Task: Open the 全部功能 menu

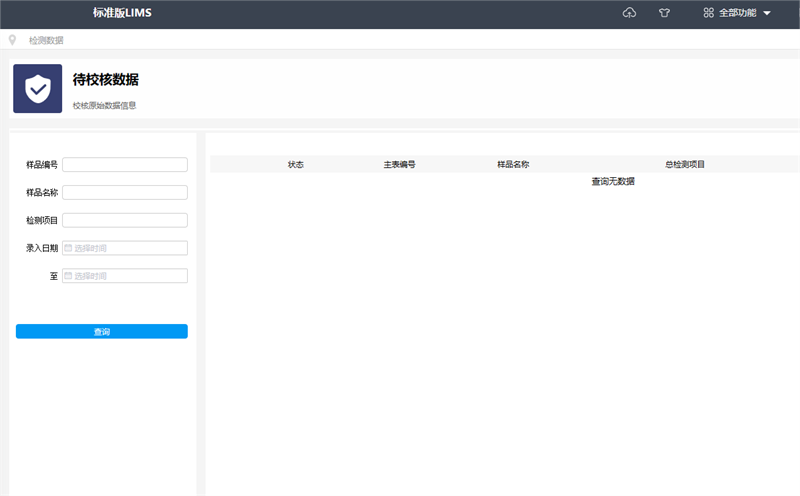Action: click(x=737, y=13)
